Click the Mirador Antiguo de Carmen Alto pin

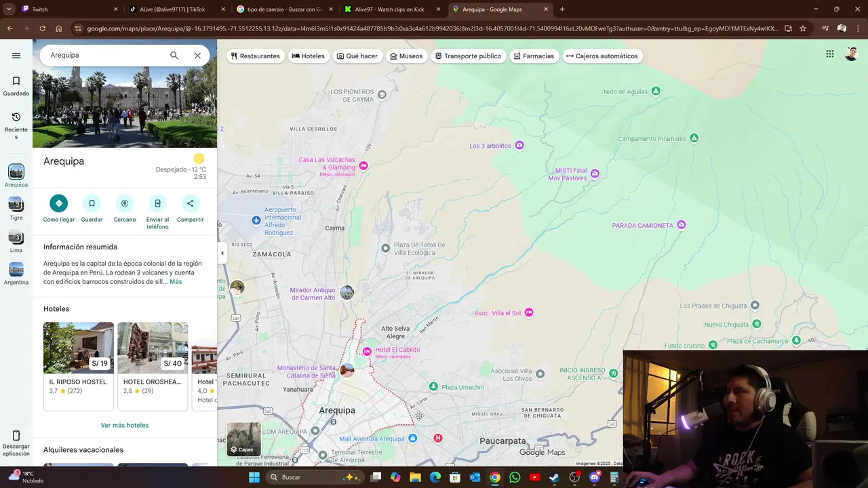(x=347, y=293)
